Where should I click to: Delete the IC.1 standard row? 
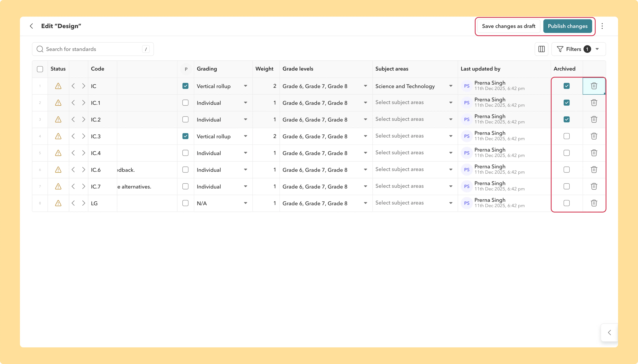594,103
